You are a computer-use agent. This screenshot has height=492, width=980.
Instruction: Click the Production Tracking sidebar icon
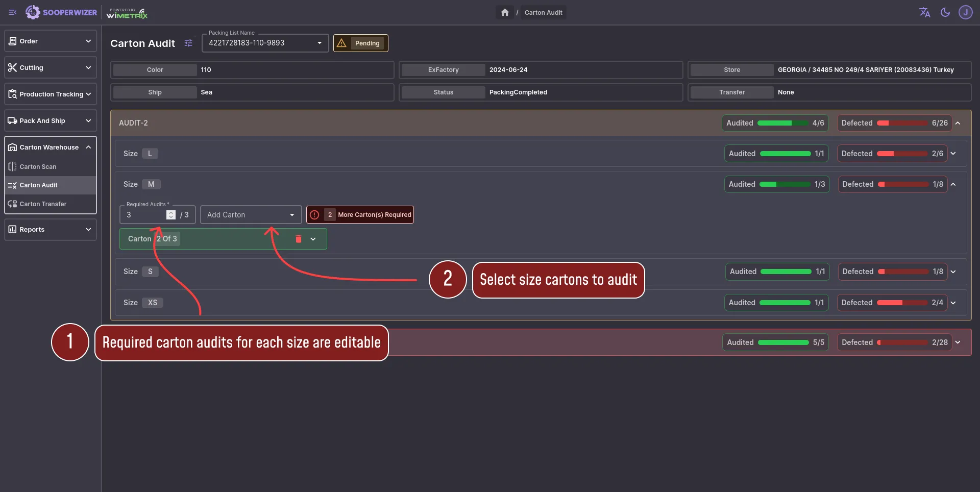coord(12,94)
